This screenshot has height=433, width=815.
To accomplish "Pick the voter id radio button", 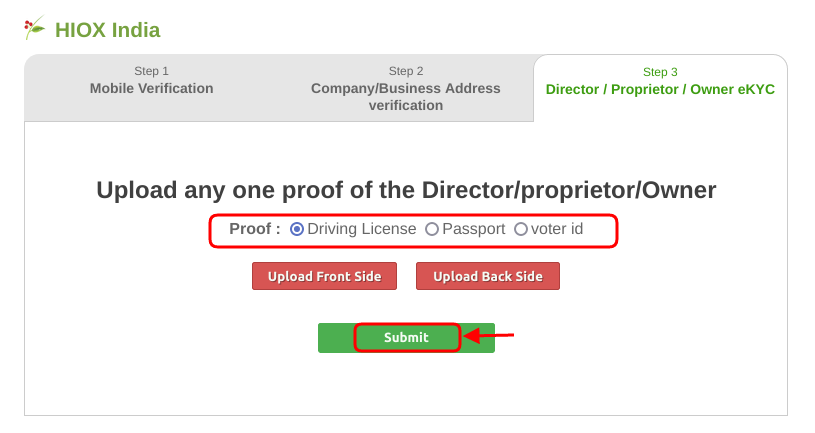I will pos(521,229).
